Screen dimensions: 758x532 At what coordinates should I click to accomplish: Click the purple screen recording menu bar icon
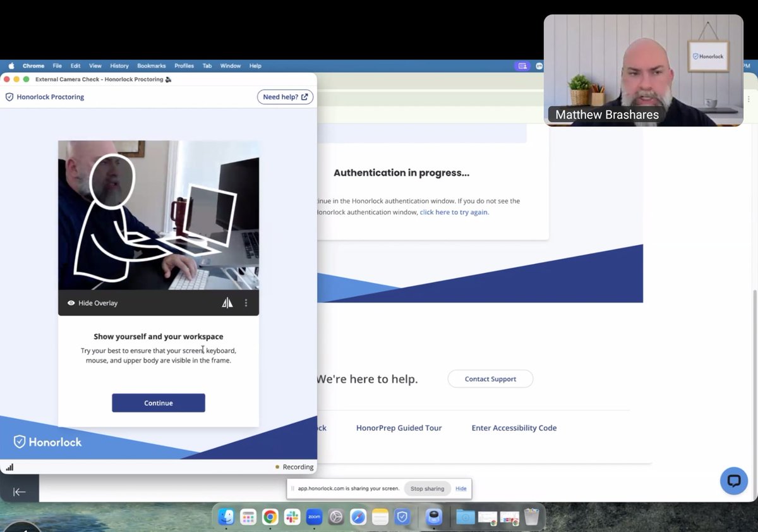(522, 66)
